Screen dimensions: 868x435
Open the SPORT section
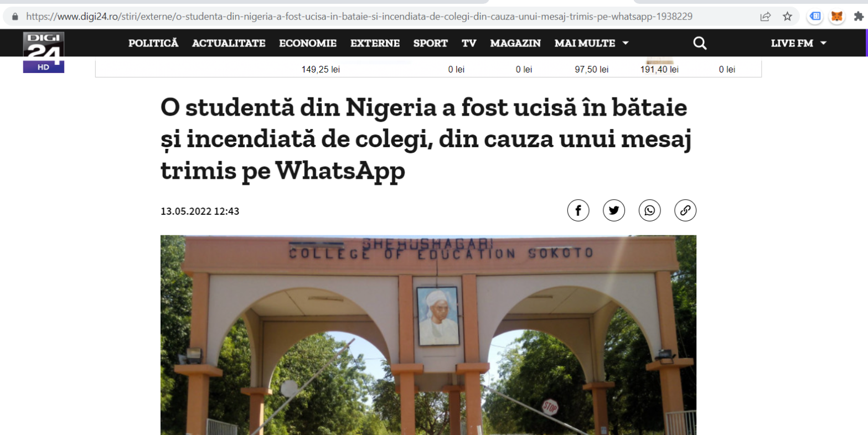(431, 43)
